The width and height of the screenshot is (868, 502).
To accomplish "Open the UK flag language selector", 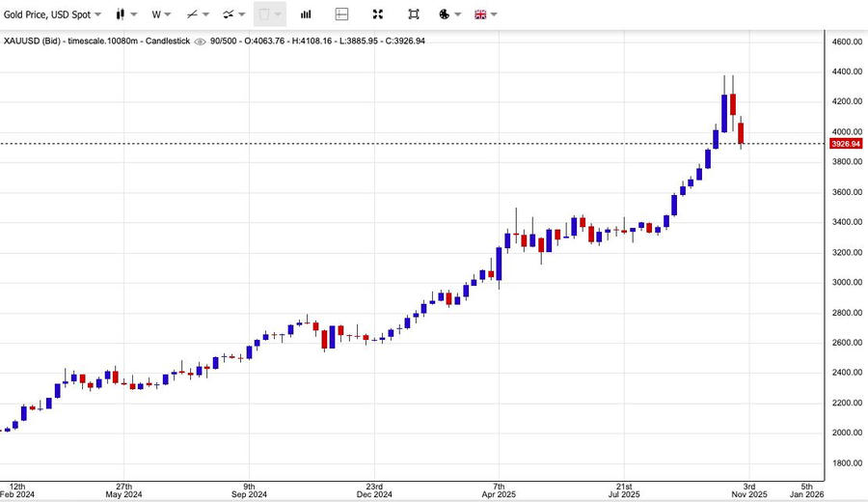I will 485,14.
